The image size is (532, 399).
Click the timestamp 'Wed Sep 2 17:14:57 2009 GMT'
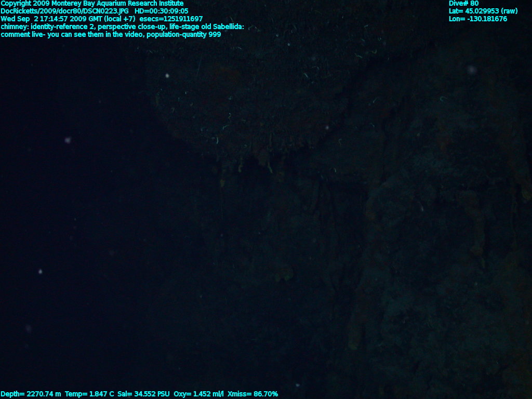tap(51, 19)
